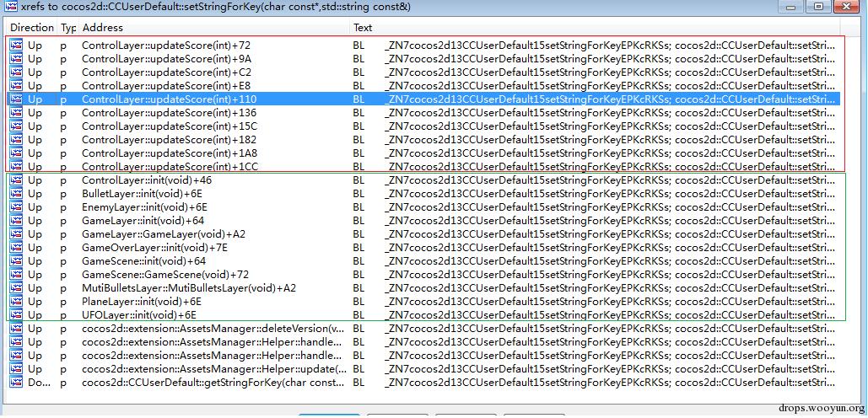Click xref icon for updateScore(int)+9A row
Viewport: 868px width, 418px height.
15,59
